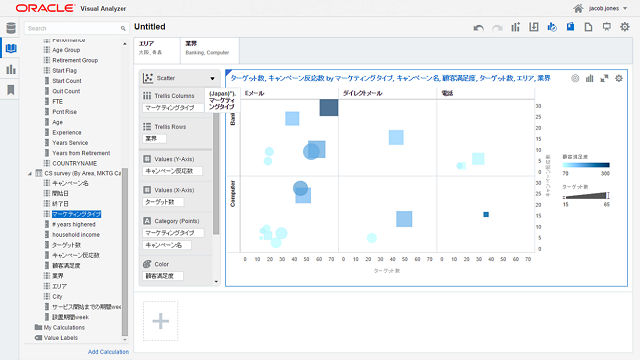
Task: Click the ターゲット数 size legend slider
Action: click(586, 196)
